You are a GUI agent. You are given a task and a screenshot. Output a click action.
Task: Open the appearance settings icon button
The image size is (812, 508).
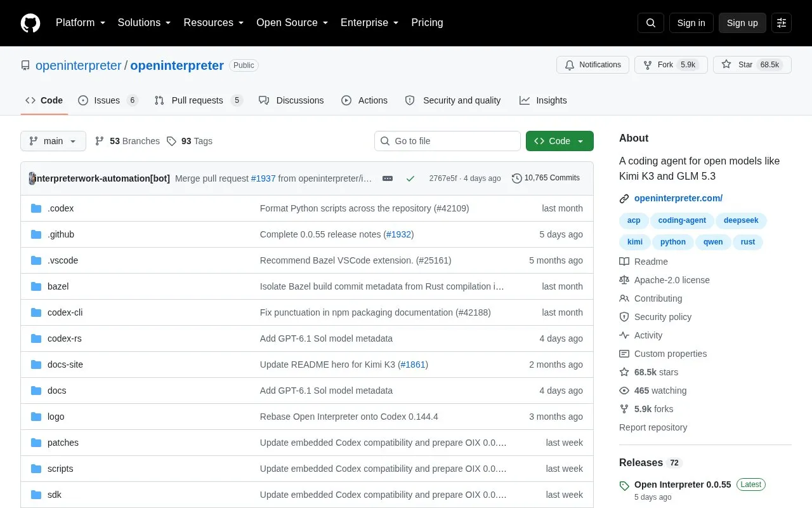pyautogui.click(x=782, y=23)
